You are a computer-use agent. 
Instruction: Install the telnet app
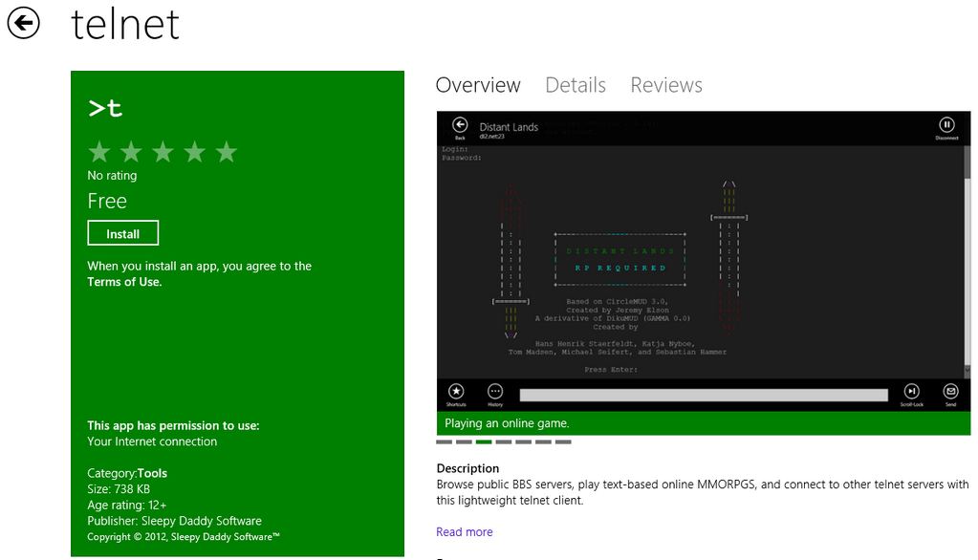click(122, 233)
